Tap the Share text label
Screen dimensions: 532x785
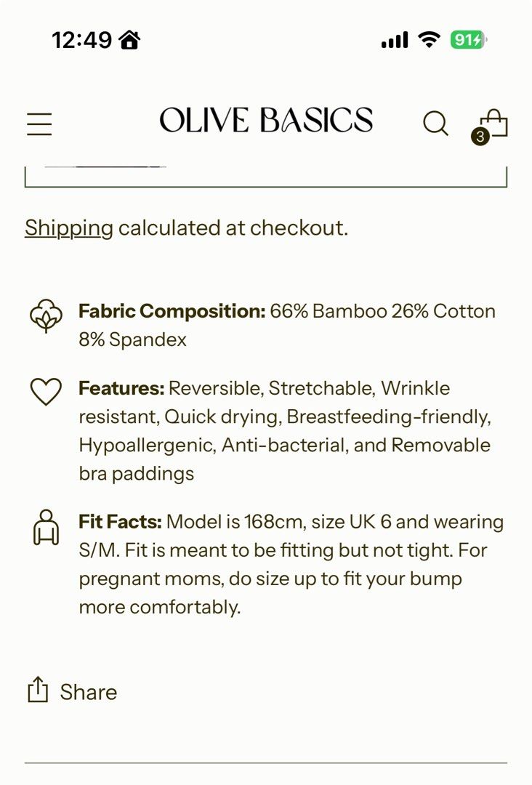pyautogui.click(x=89, y=691)
